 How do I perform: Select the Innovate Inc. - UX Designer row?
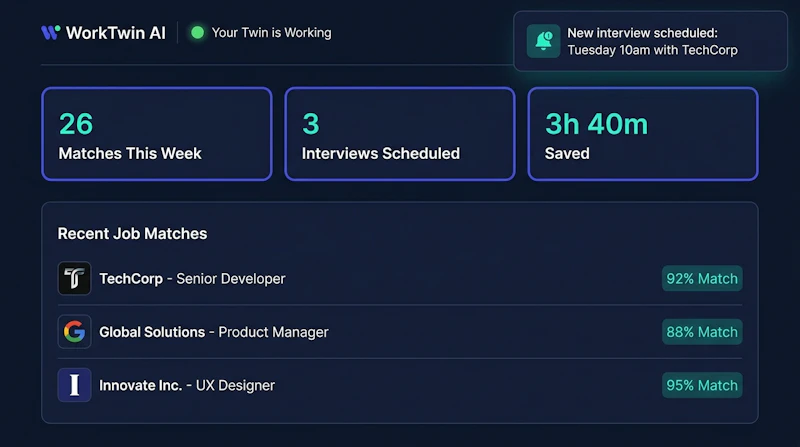400,385
